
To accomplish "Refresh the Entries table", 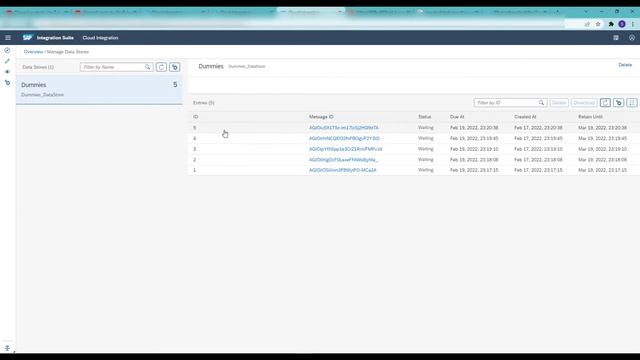I will coord(605,103).
